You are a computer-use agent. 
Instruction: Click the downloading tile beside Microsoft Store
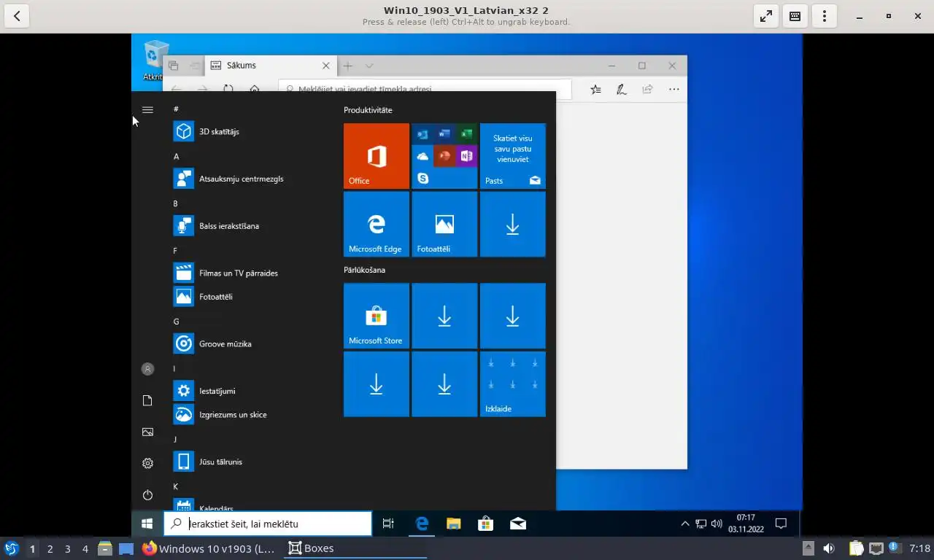[x=444, y=316]
